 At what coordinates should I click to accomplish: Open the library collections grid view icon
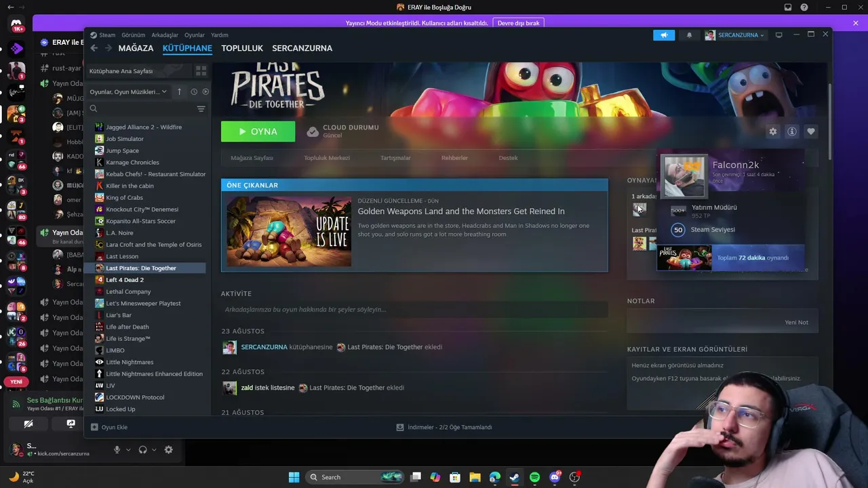(201, 70)
